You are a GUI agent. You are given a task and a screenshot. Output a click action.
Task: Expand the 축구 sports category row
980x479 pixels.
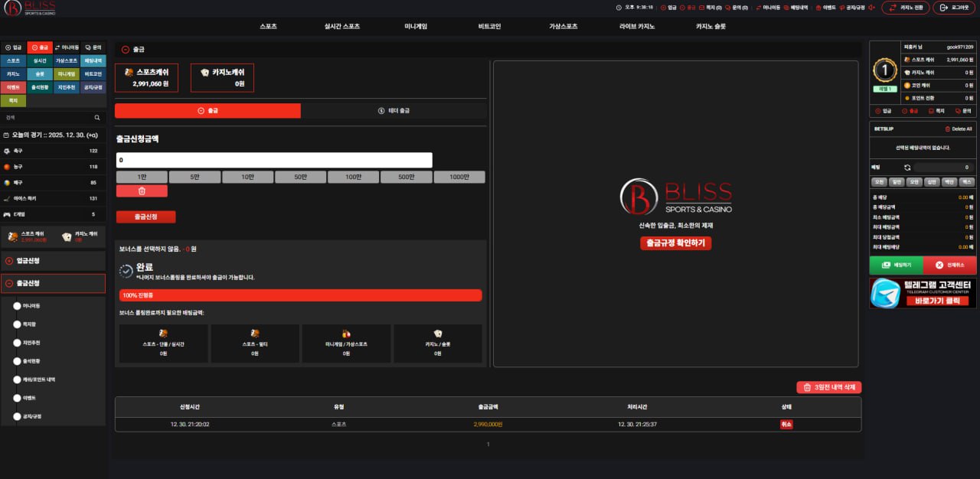[x=53, y=152]
